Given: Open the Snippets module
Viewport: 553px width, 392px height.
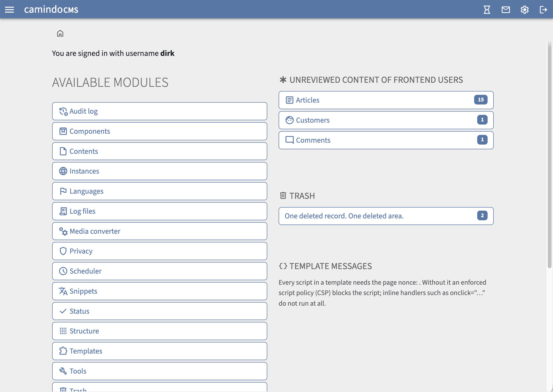Looking at the screenshot, I should pos(160,291).
